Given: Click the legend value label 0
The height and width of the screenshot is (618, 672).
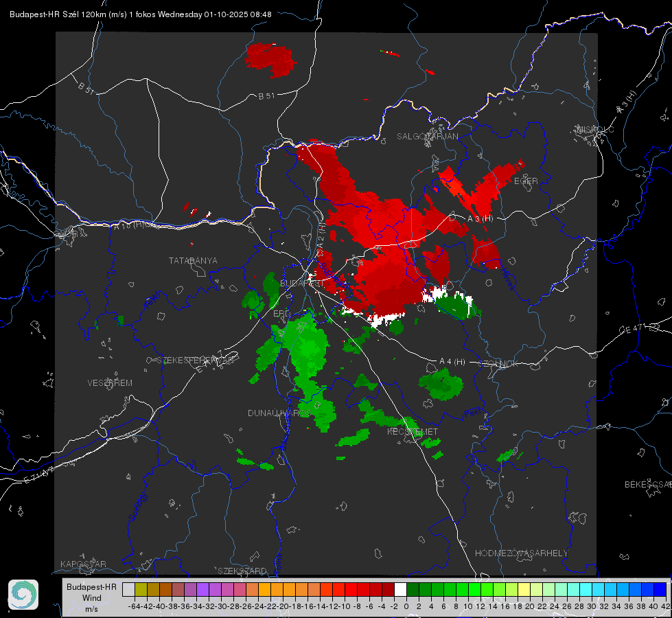Looking at the screenshot, I should [406, 606].
